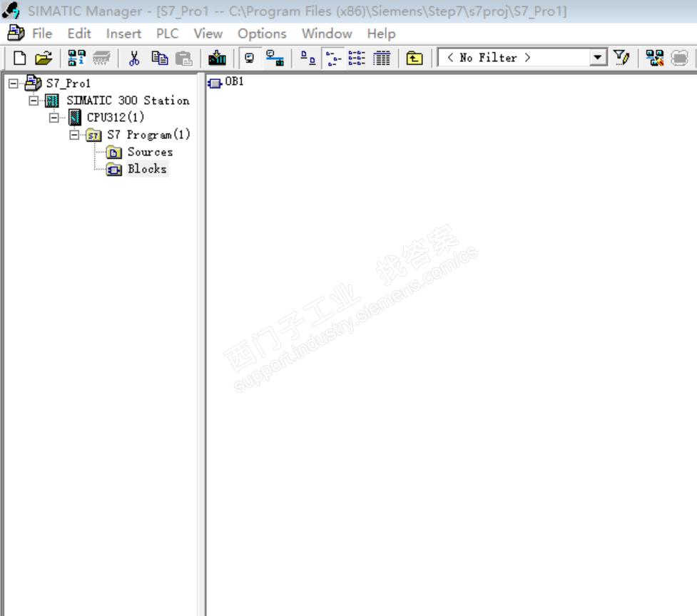The height and width of the screenshot is (616, 697).
Task: Collapse the SIMATIC 300 Station node
Action: click(x=34, y=101)
